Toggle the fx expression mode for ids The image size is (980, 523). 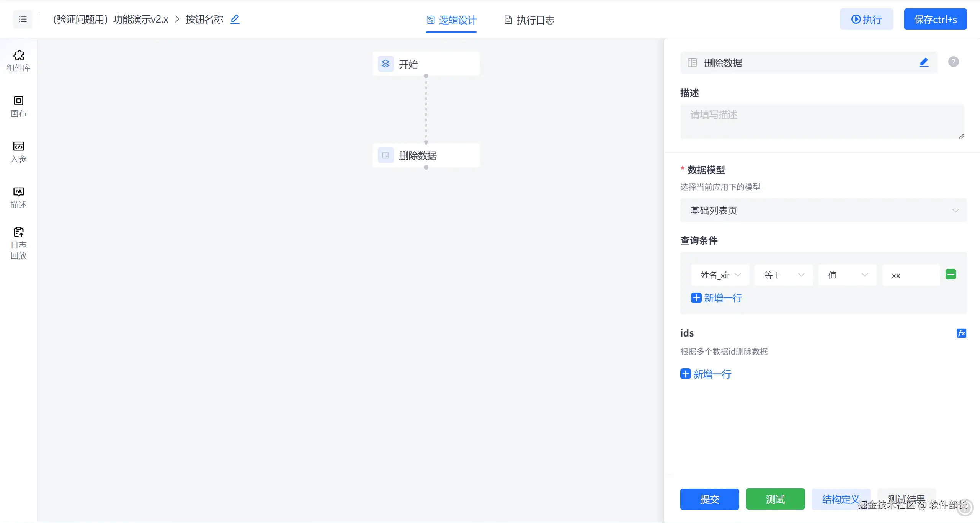[961, 333]
